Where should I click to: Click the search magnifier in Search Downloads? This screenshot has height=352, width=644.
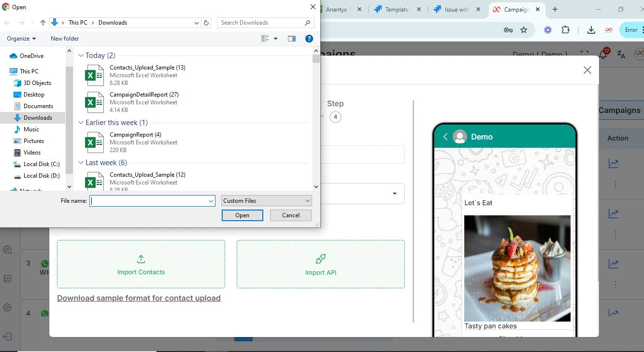(308, 23)
